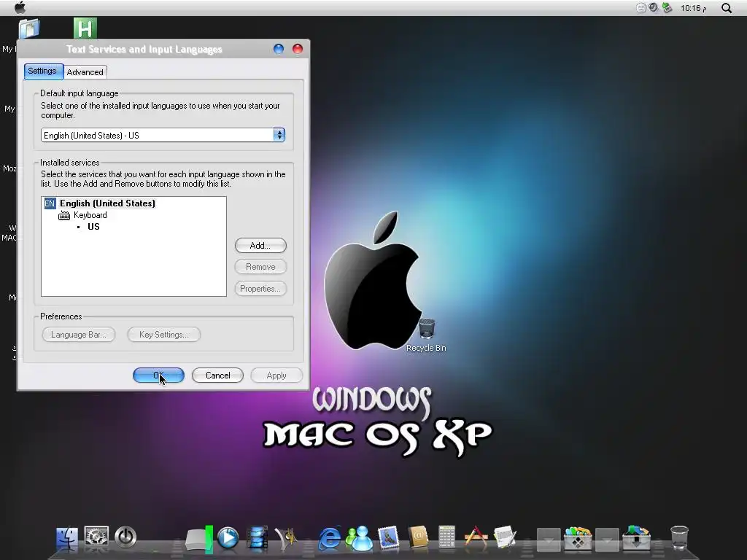747x560 pixels.
Task: Click the blue help button in title bar
Action: click(x=279, y=49)
